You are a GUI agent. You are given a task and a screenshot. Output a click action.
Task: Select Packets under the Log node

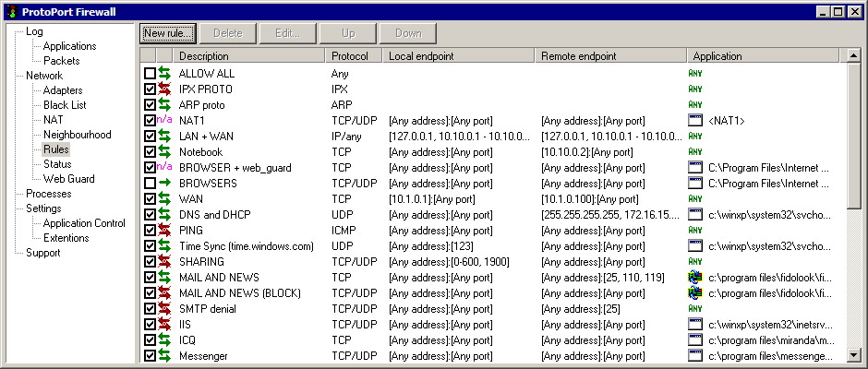click(x=62, y=61)
